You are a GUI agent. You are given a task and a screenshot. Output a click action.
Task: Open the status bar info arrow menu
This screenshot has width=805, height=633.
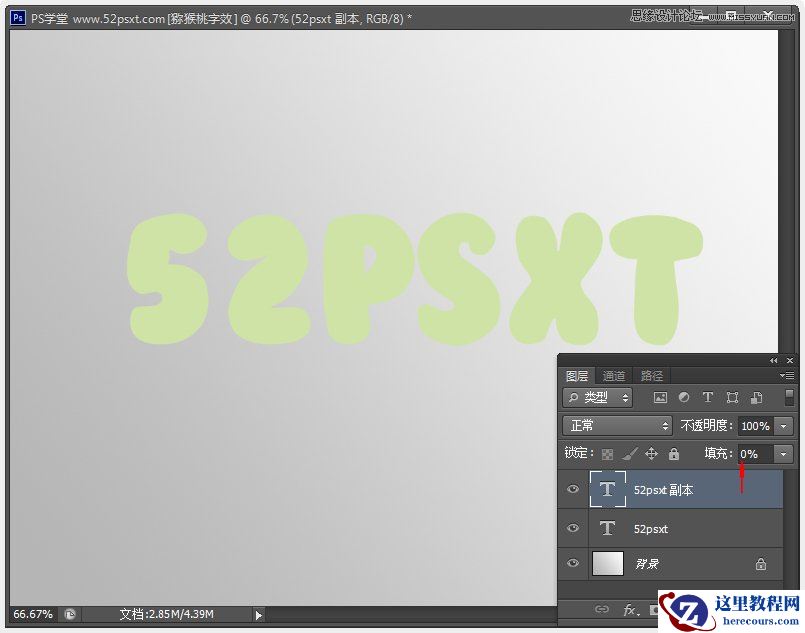pyautogui.click(x=258, y=615)
